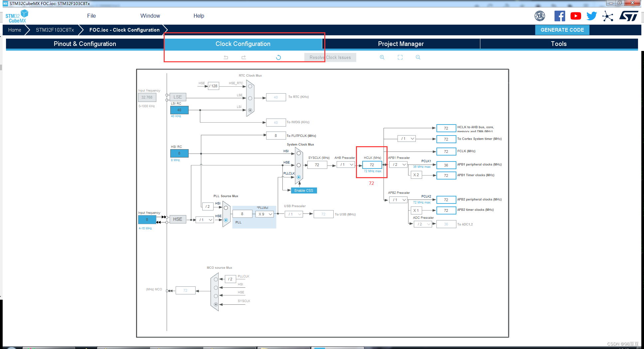Click the ST community network icon
This screenshot has width=644, height=349.
608,16
